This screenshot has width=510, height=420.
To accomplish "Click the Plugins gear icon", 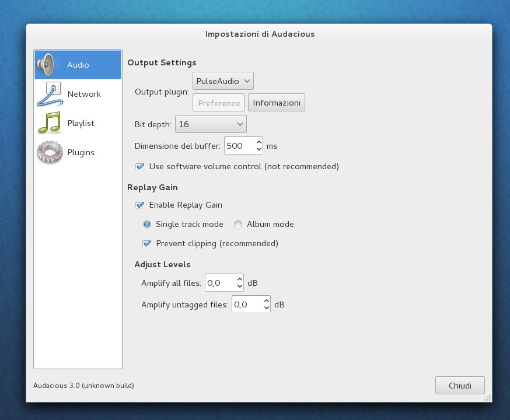I will click(50, 152).
